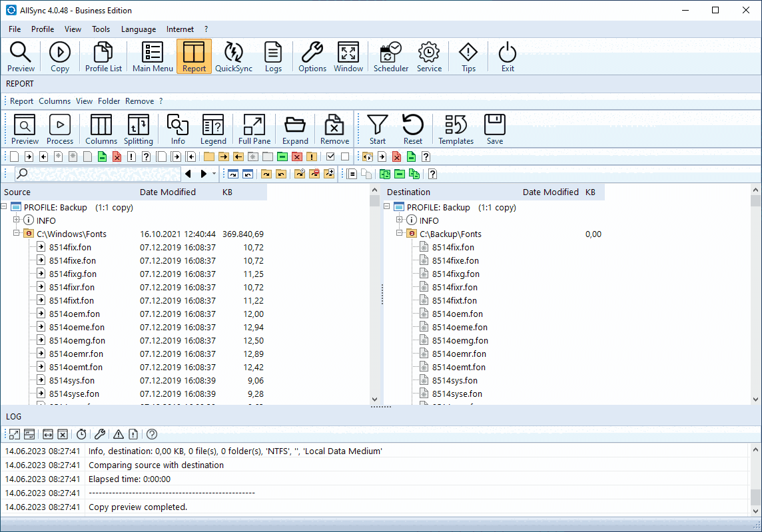The image size is (762, 532).
Task: Open the Profile menu
Action: (42, 29)
